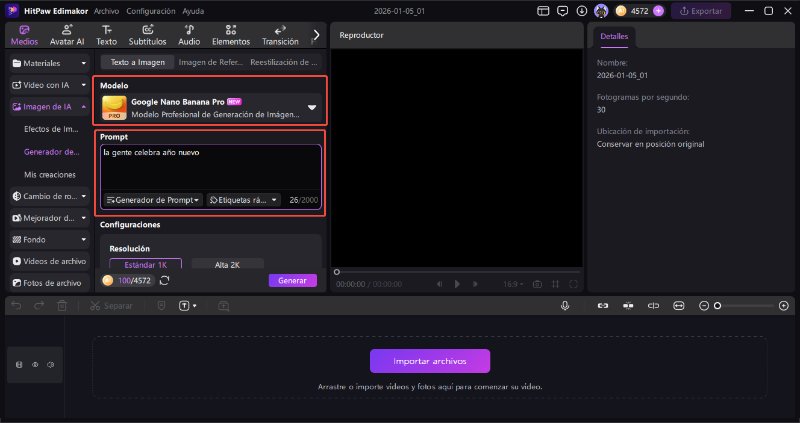Click the refresh credits icon beside 100/4572

pyautogui.click(x=164, y=280)
